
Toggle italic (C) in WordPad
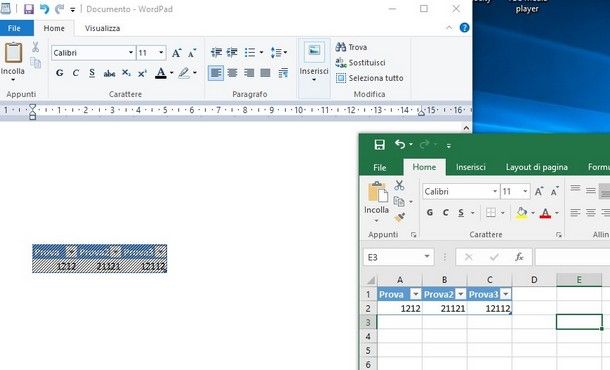76,73
